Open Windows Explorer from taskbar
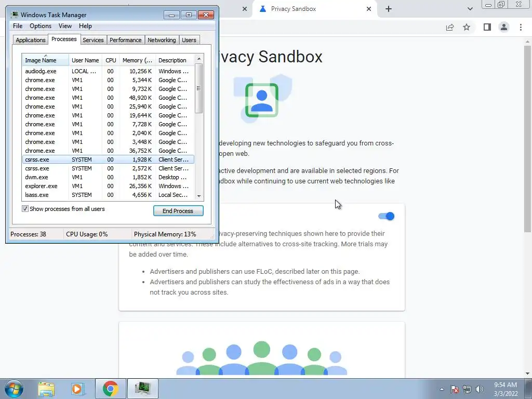 click(46, 389)
